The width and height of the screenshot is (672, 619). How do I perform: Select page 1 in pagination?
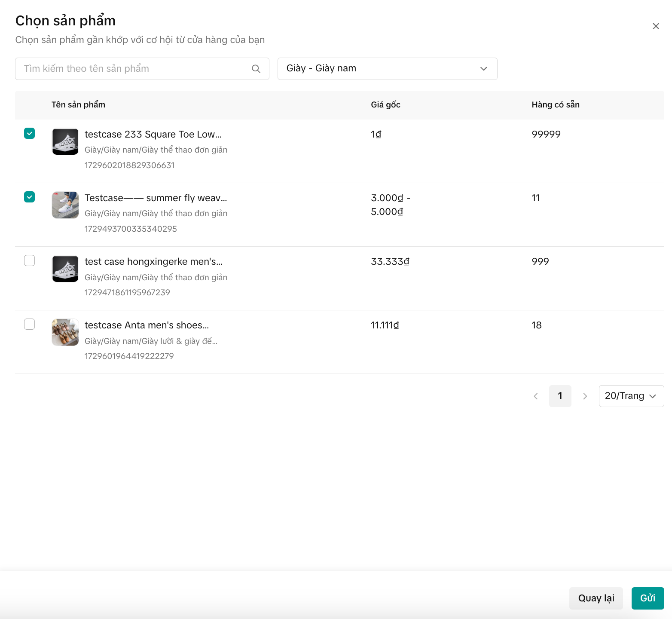tap(560, 396)
